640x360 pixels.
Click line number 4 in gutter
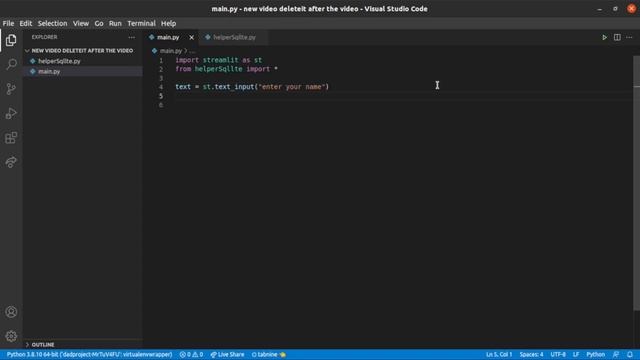[x=161, y=87]
